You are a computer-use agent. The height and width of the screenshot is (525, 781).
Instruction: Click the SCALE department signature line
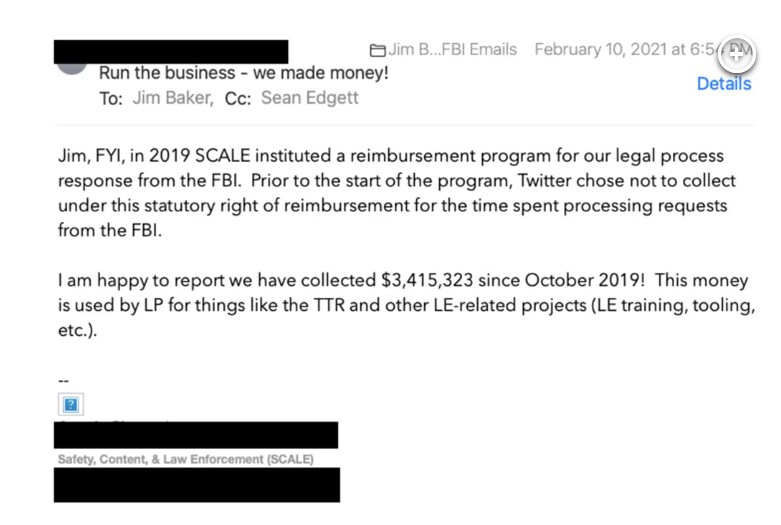pos(184,460)
